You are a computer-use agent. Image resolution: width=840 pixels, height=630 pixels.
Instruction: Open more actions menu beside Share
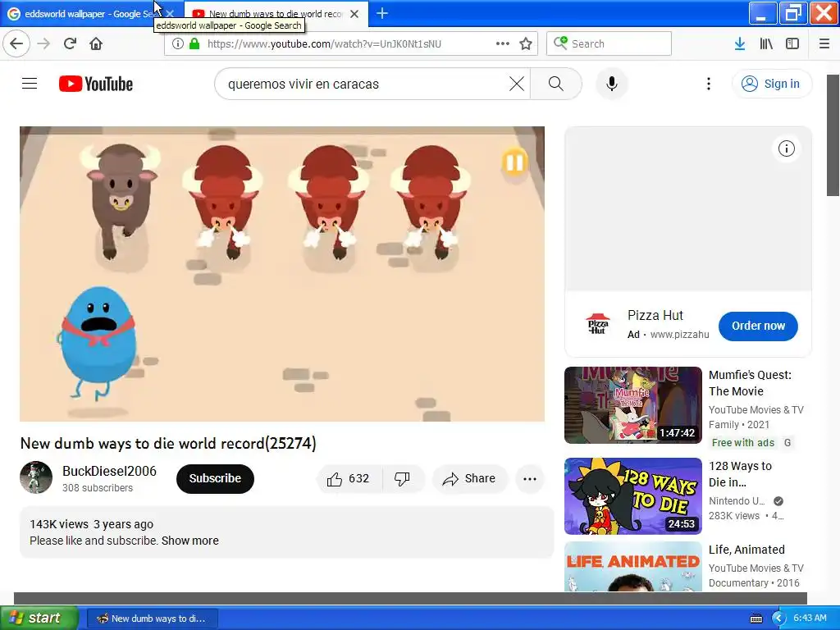click(x=530, y=478)
